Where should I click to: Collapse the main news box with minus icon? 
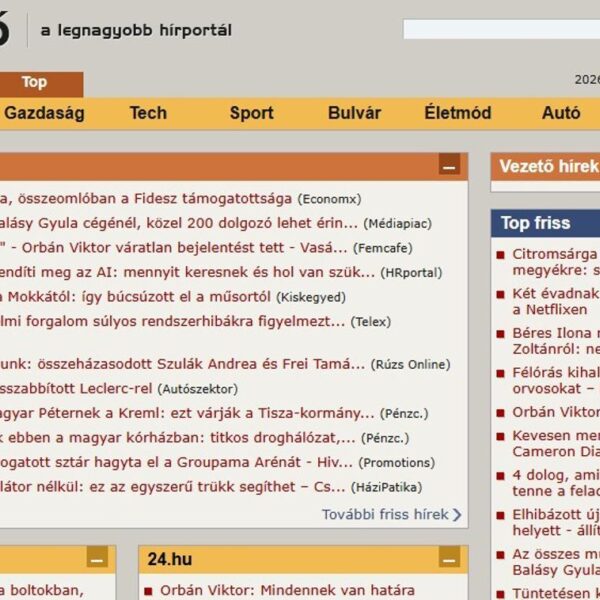[449, 165]
